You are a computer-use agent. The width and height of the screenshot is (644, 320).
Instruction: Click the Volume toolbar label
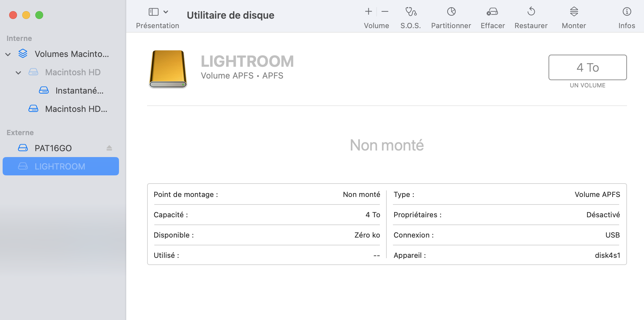click(377, 26)
